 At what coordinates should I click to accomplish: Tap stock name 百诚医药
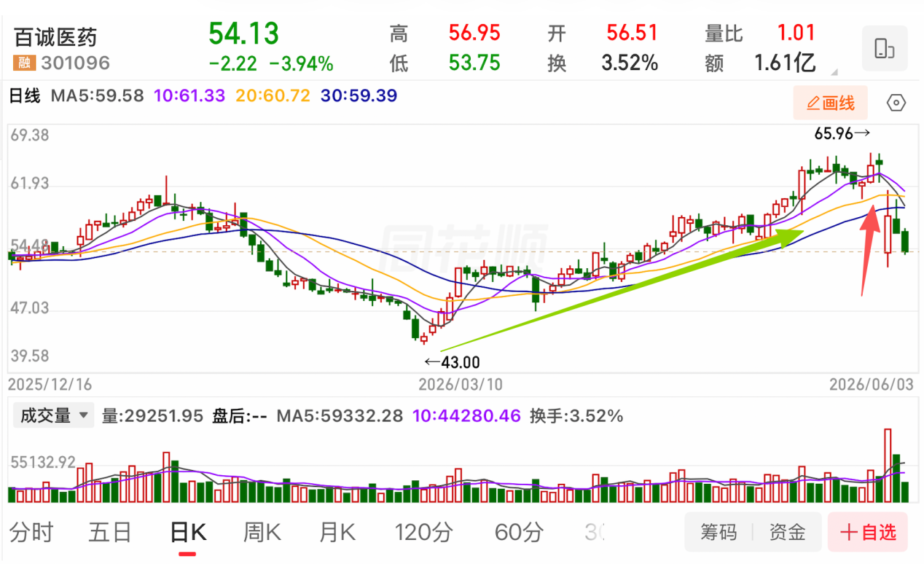coord(55,37)
